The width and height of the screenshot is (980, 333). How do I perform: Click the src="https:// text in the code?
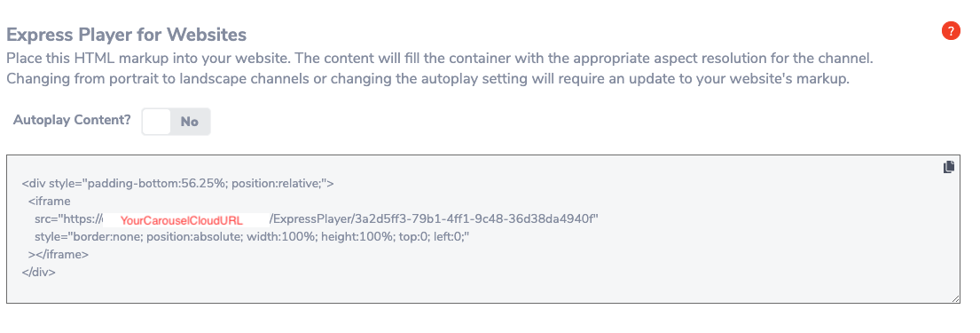69,219
